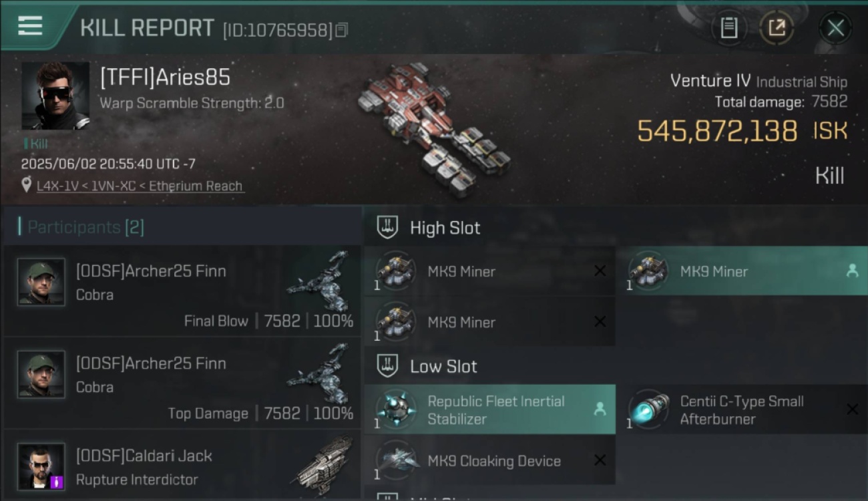Share the kill report externally
Screen dimensions: 868x501
[777, 28]
